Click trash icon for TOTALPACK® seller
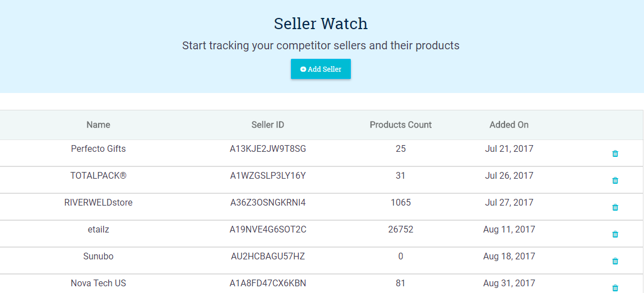 click(615, 180)
